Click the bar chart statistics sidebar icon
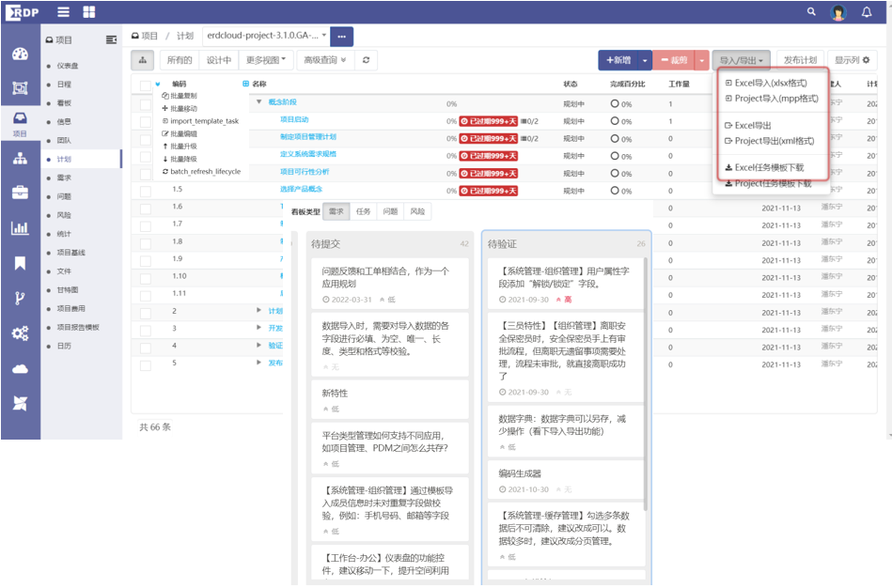The image size is (892, 588). pos(20,227)
